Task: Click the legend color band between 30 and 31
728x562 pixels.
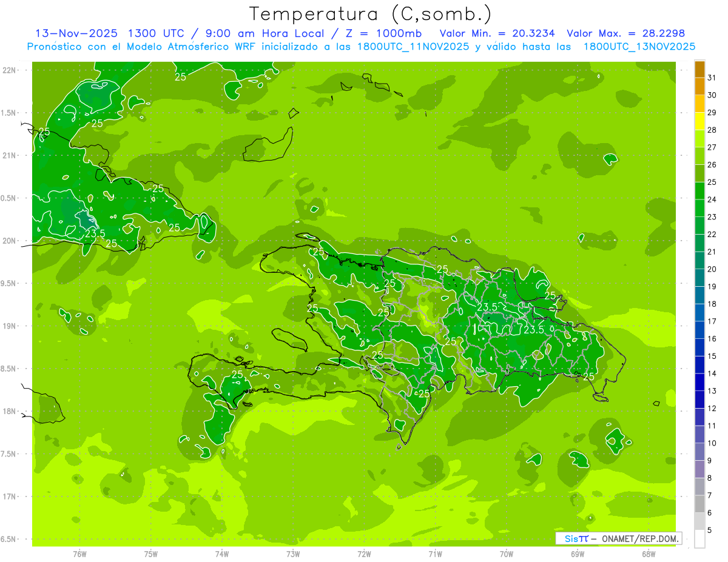Action: [699, 86]
